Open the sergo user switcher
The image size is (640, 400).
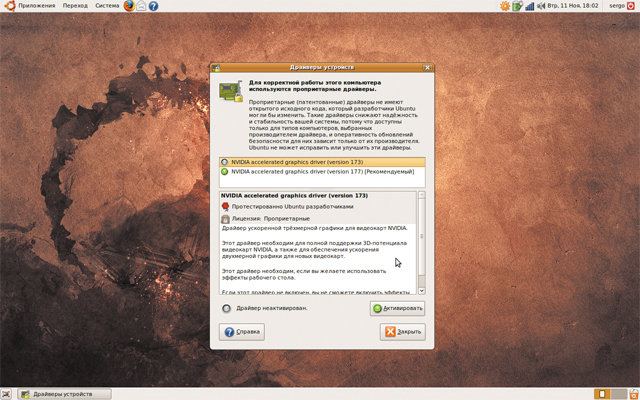pyautogui.click(x=617, y=6)
